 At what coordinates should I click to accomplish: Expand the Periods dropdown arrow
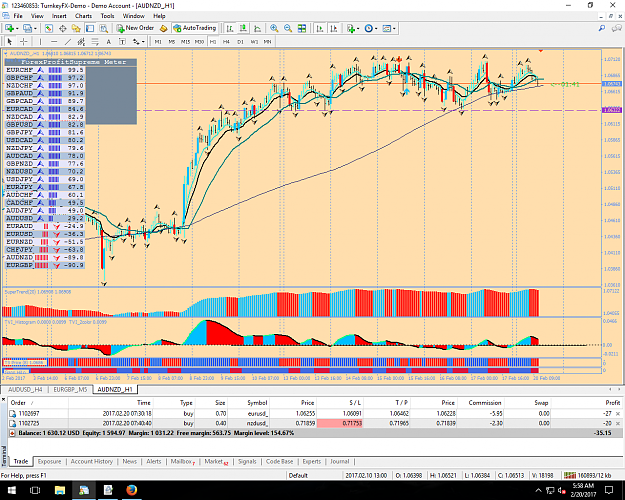(376, 28)
